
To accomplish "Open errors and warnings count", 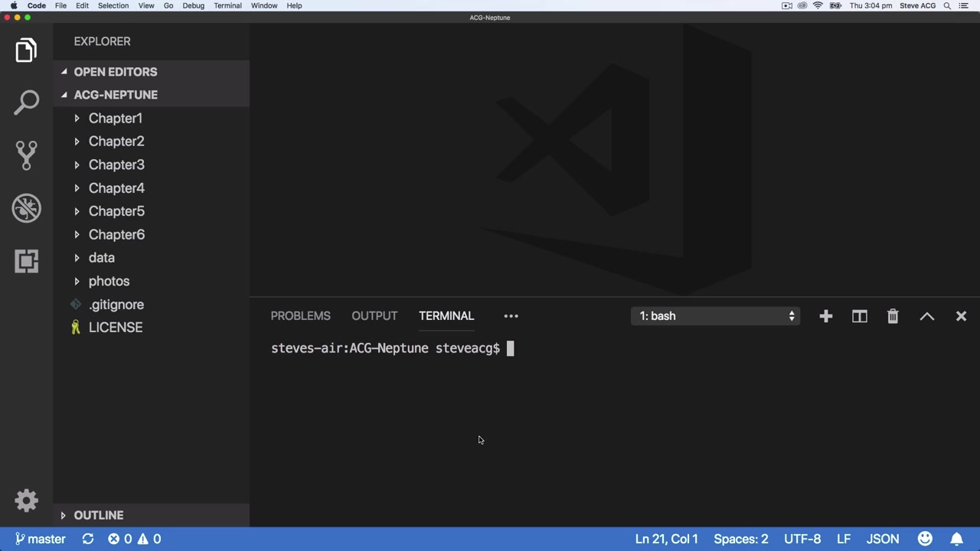I will coord(134,539).
